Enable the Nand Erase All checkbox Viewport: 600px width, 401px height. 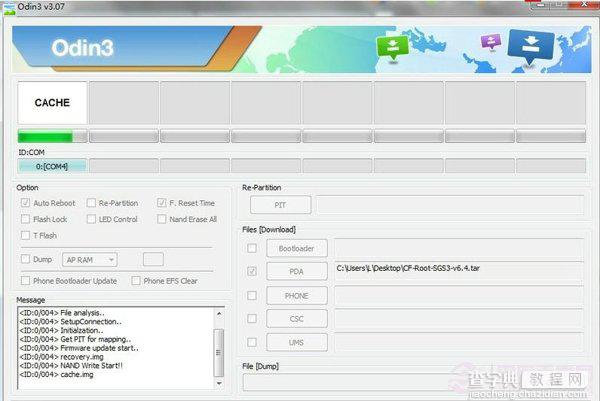pyautogui.click(x=161, y=219)
